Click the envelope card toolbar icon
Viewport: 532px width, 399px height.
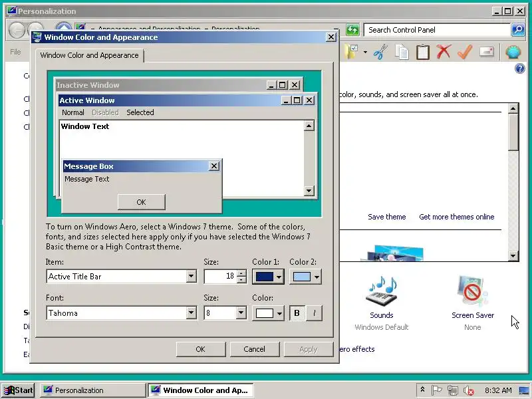pos(486,52)
